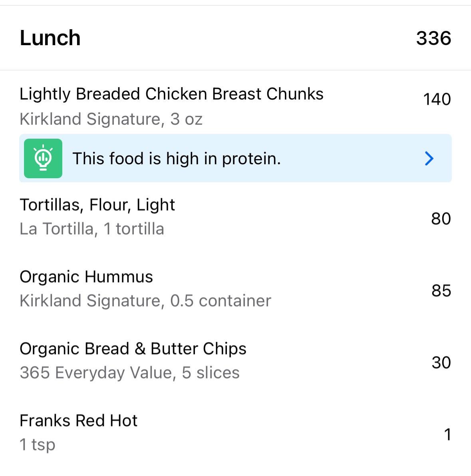Tap the Kirkland Signature, 3 oz serving text

[x=111, y=119]
